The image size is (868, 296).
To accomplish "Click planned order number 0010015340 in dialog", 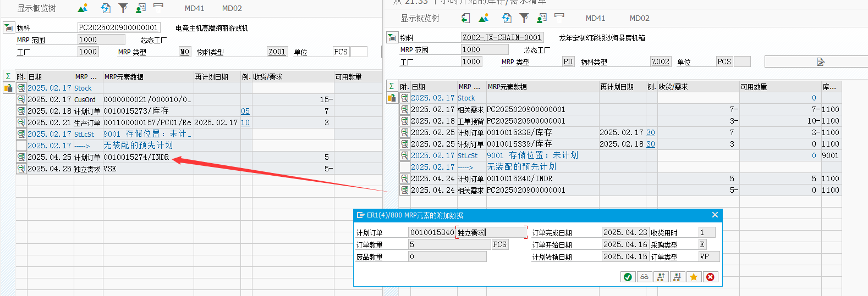I will pos(432,232).
